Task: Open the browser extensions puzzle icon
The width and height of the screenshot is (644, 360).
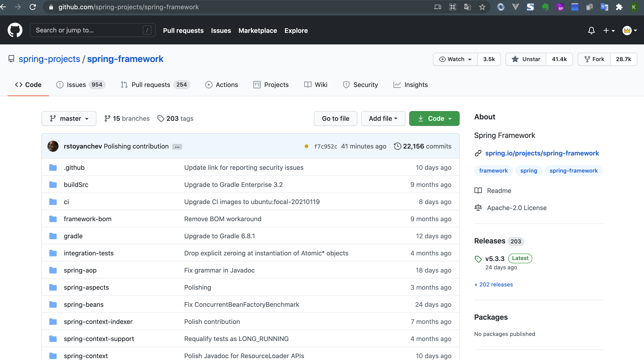Action: pos(619,7)
